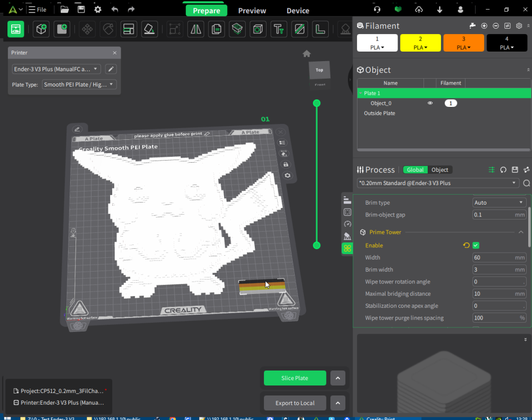Click the Redo arrow
532x420 pixels.
(131, 10)
